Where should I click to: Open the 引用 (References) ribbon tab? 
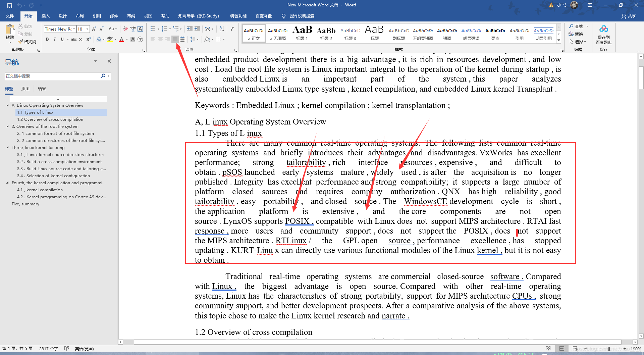[x=97, y=16]
